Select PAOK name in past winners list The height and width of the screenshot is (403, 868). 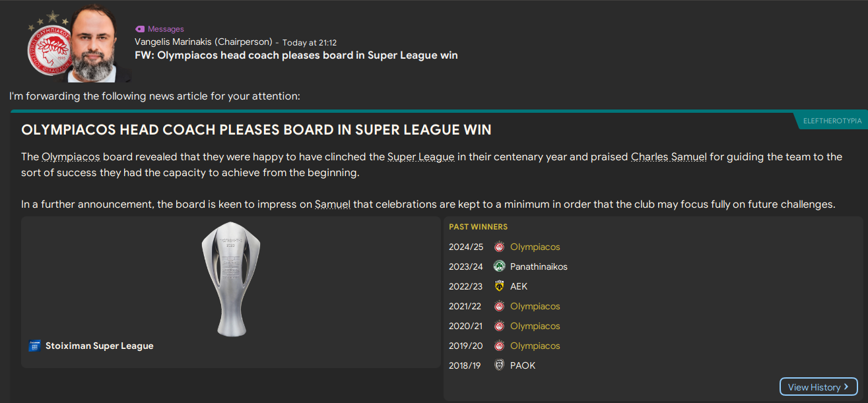523,365
